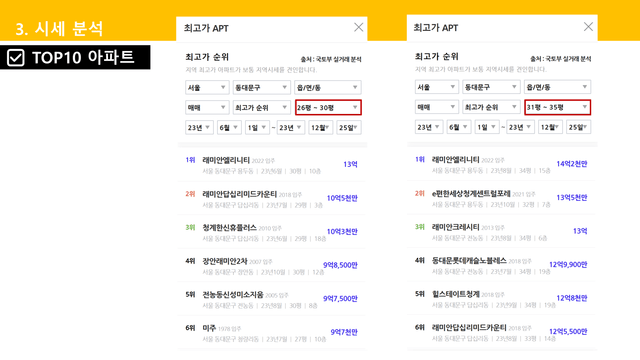Viewport: 640px width, 360px height.
Task: Toggle the TOP10 아파트 checkbox
Action: pyautogui.click(x=16, y=58)
